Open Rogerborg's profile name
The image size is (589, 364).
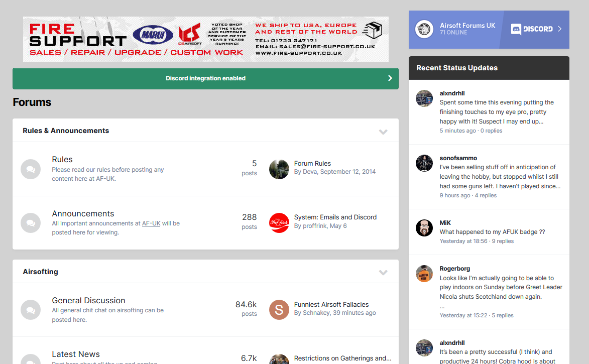(455, 269)
